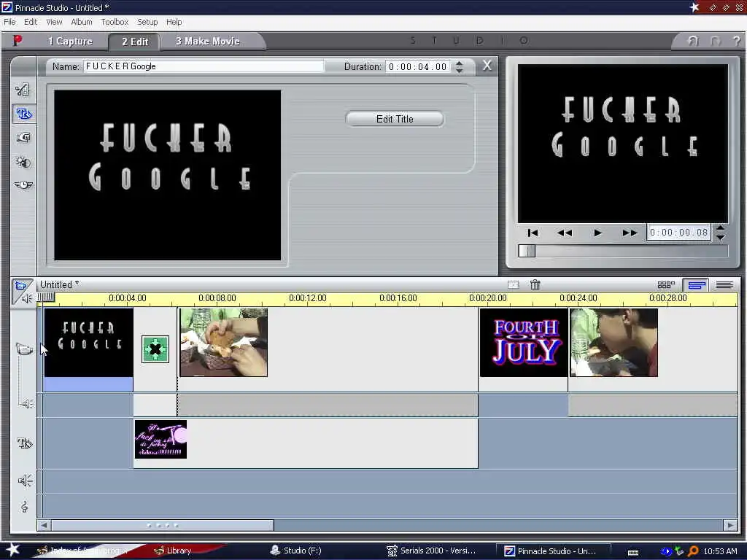Decrease duration with down stepper arrow

click(460, 70)
